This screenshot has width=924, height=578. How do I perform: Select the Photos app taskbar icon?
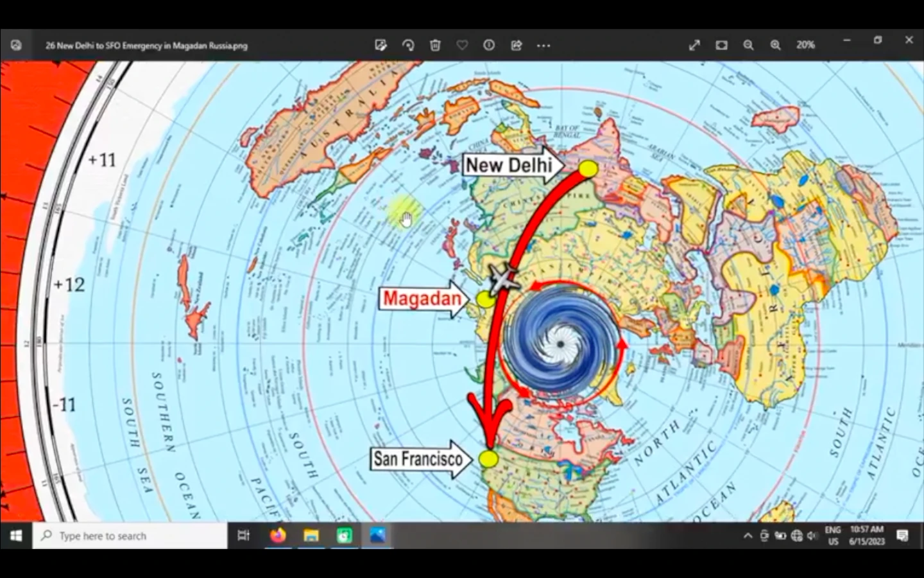(378, 536)
